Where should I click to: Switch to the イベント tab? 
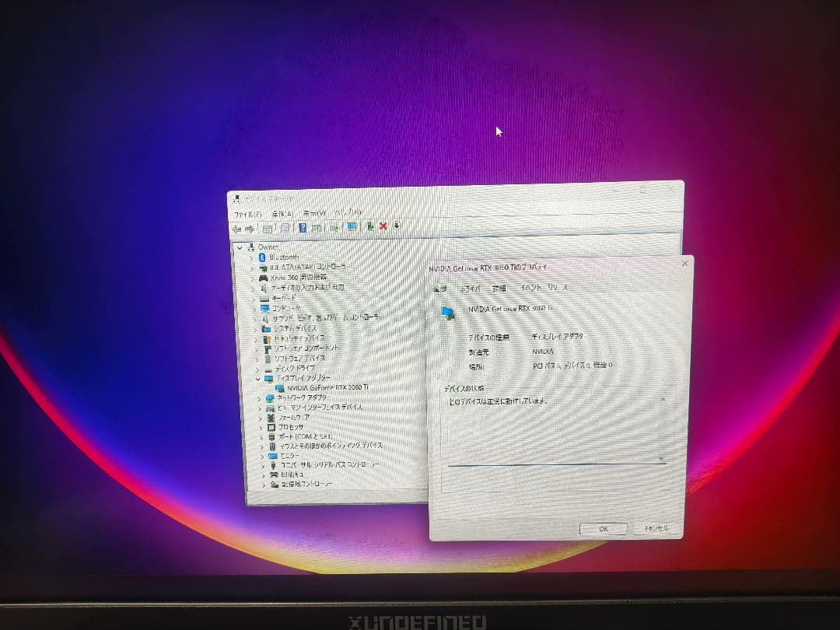coord(531,288)
